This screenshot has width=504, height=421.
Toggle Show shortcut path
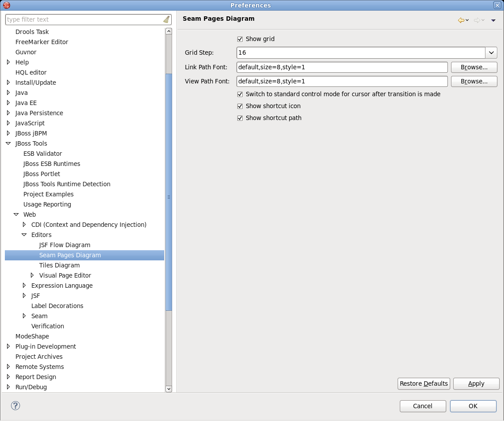240,118
